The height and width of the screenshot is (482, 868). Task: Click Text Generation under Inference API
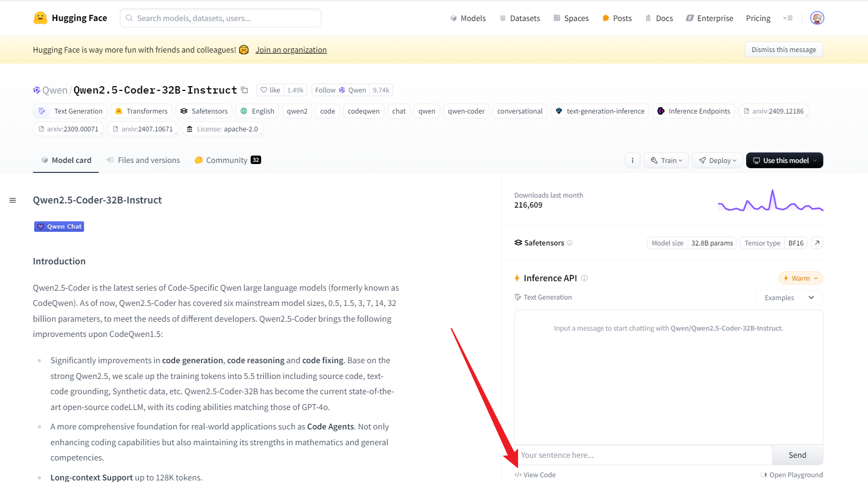[x=543, y=297]
